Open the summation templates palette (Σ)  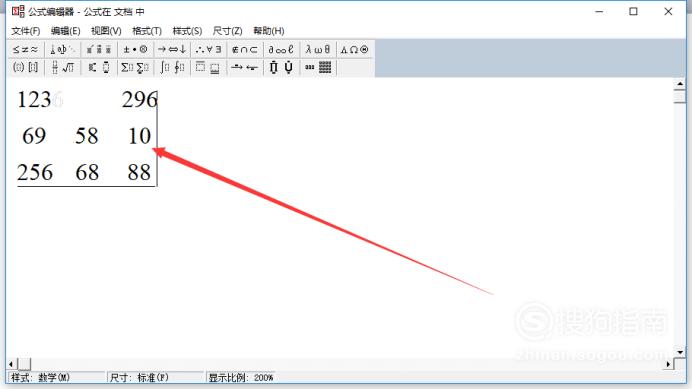[135, 67]
